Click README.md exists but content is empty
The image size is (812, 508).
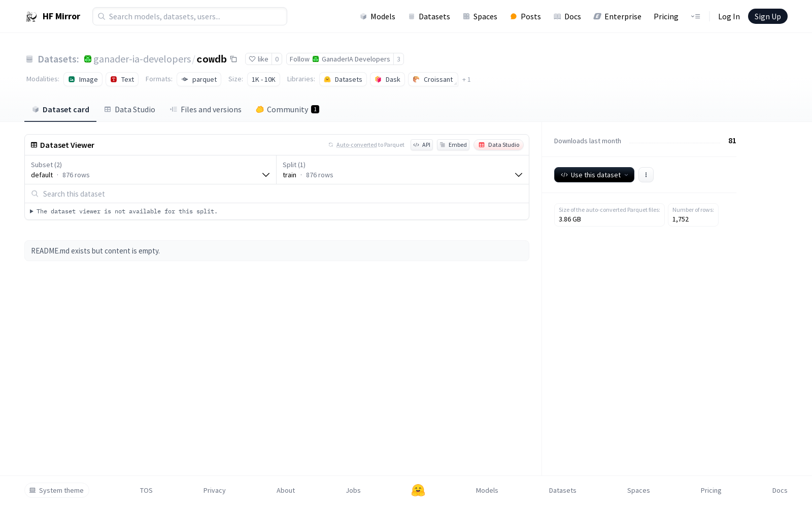tap(95, 251)
